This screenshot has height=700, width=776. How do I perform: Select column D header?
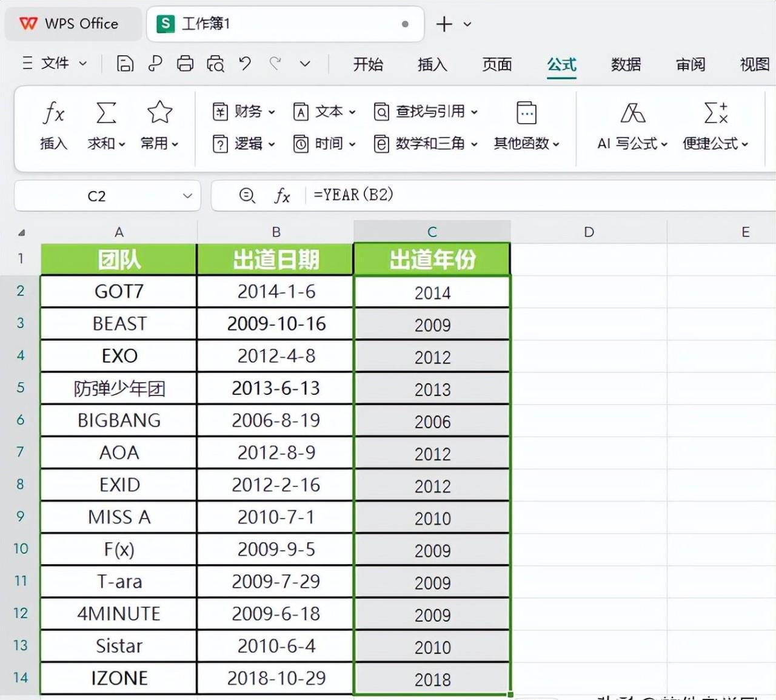[x=589, y=232]
